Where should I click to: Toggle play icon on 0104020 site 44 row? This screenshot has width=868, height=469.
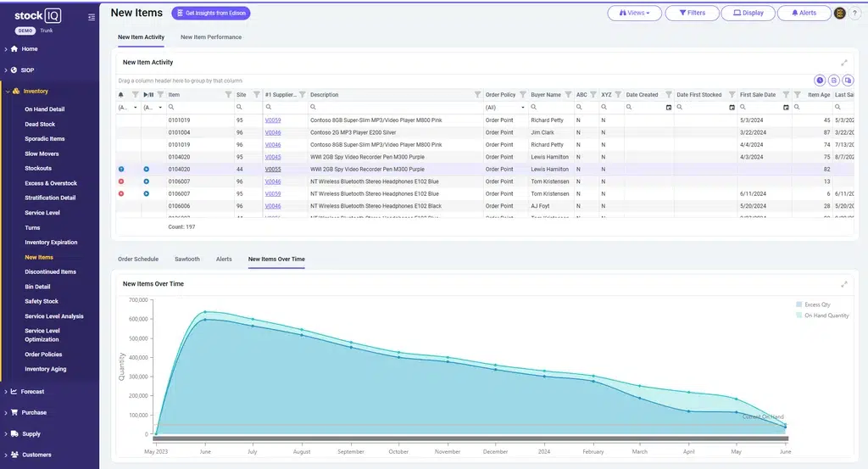[146, 169]
